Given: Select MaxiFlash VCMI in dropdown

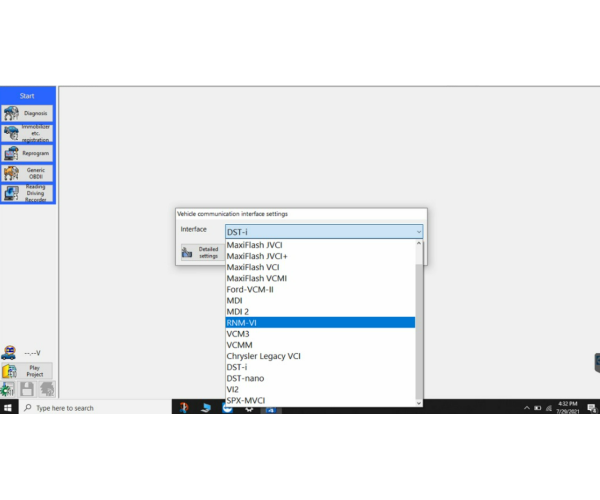Looking at the screenshot, I should tap(320, 278).
